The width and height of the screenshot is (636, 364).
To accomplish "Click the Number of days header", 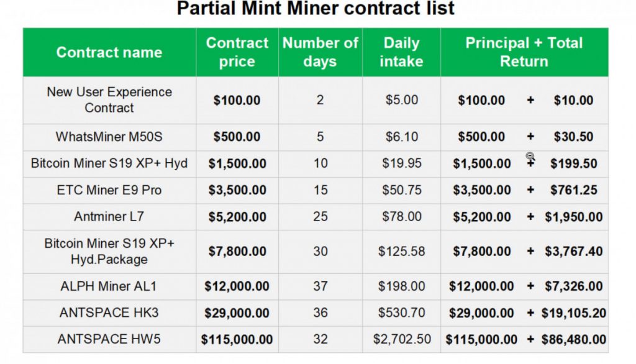I will point(320,52).
